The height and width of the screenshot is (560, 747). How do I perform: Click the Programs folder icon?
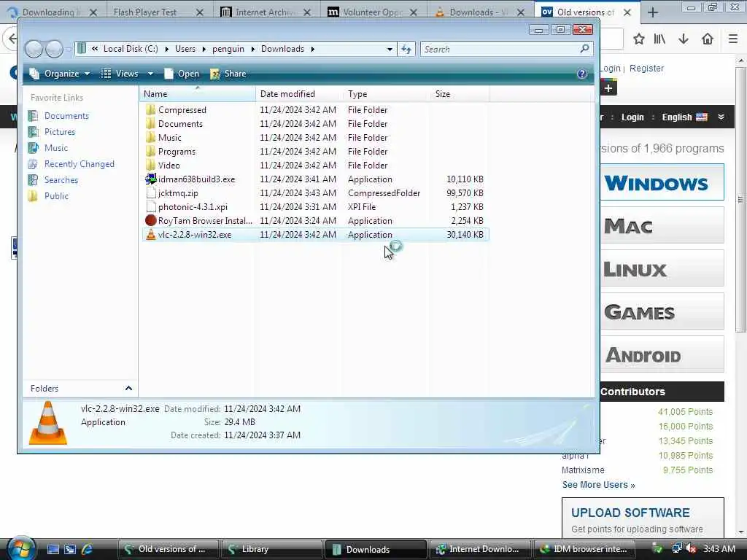tap(150, 151)
